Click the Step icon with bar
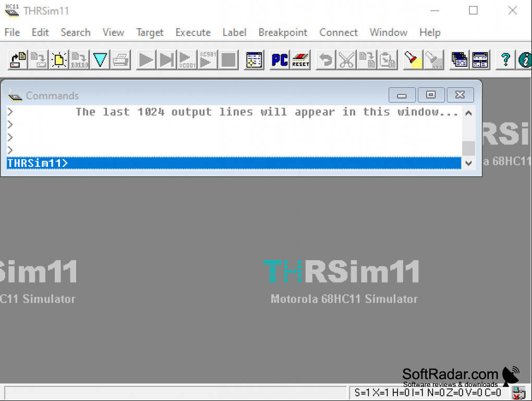Screen dimensions: 532x401 [166, 60]
